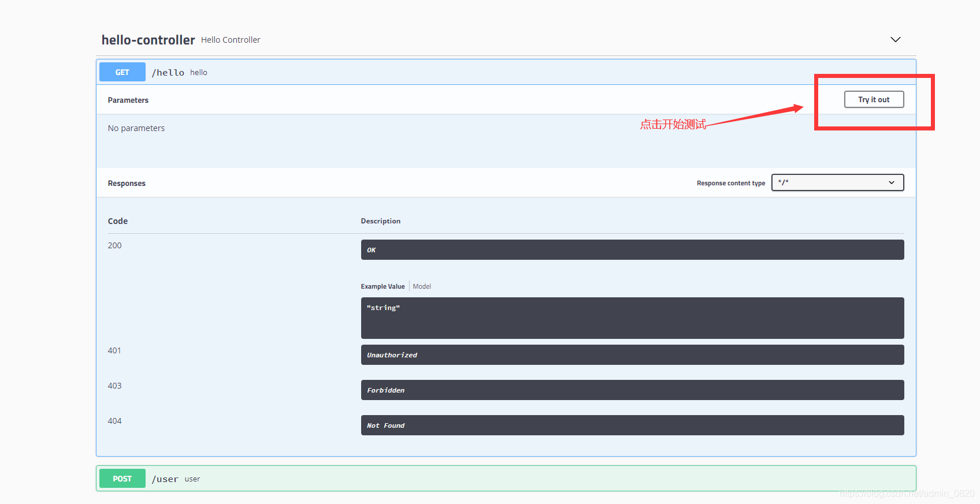
Task: Click the 200 response code
Action: click(x=114, y=245)
